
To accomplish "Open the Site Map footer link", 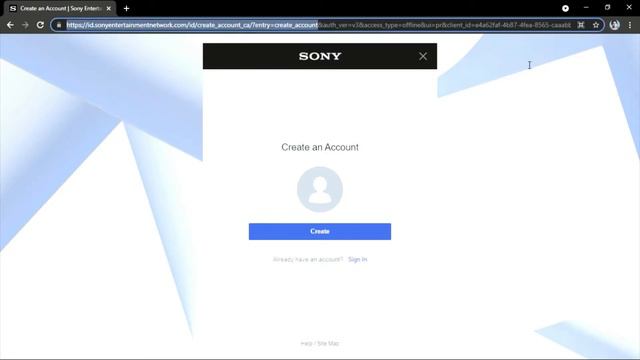I will point(328,343).
